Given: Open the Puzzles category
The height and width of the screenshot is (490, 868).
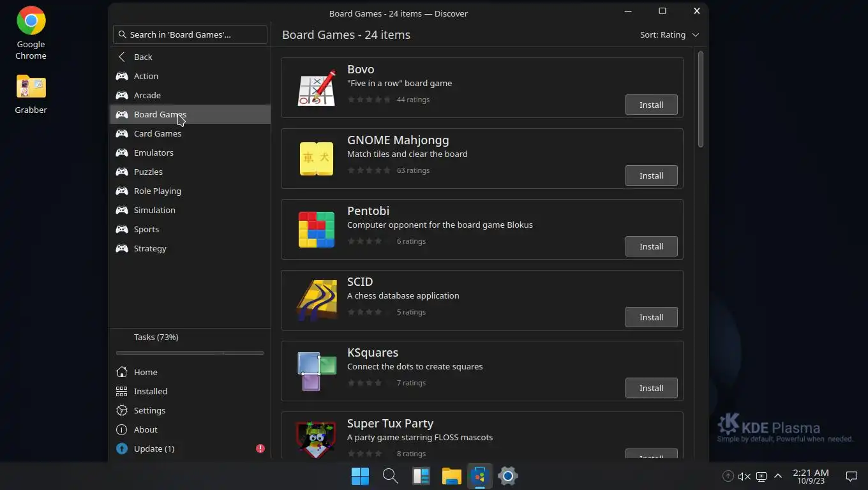Looking at the screenshot, I should 190,172.
